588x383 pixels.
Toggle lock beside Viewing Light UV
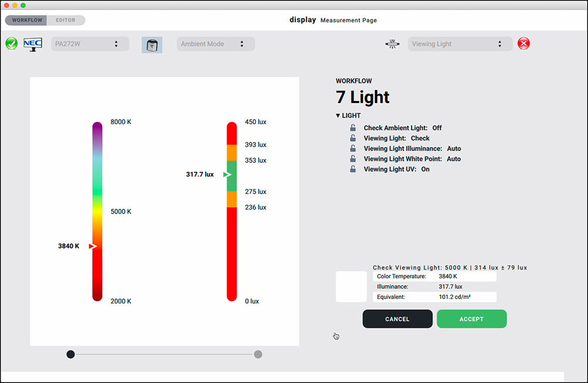click(353, 169)
